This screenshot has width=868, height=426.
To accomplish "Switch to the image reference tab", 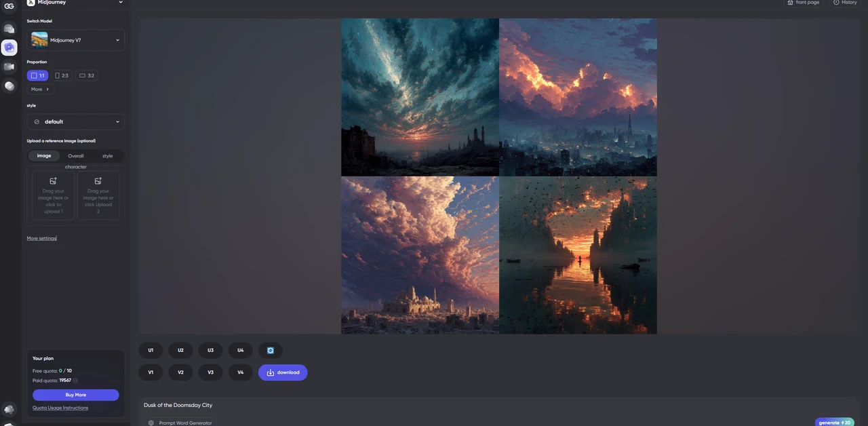I will (44, 156).
